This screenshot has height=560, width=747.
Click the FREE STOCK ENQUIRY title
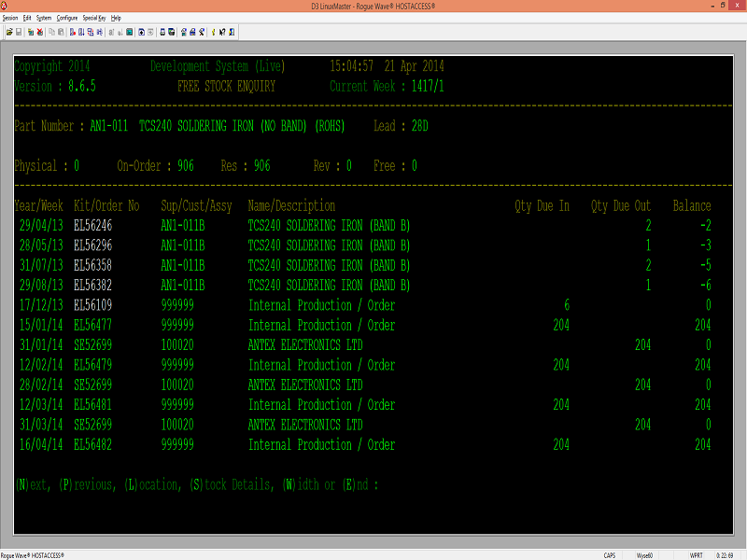click(x=226, y=87)
